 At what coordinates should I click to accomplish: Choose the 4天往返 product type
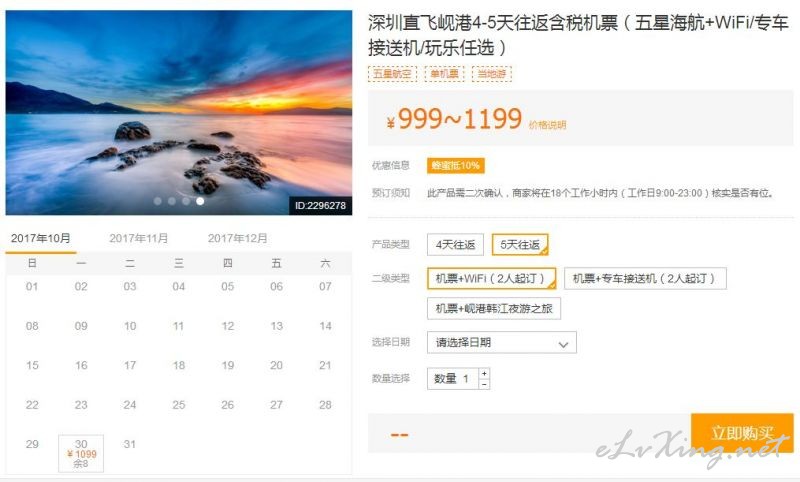point(455,245)
